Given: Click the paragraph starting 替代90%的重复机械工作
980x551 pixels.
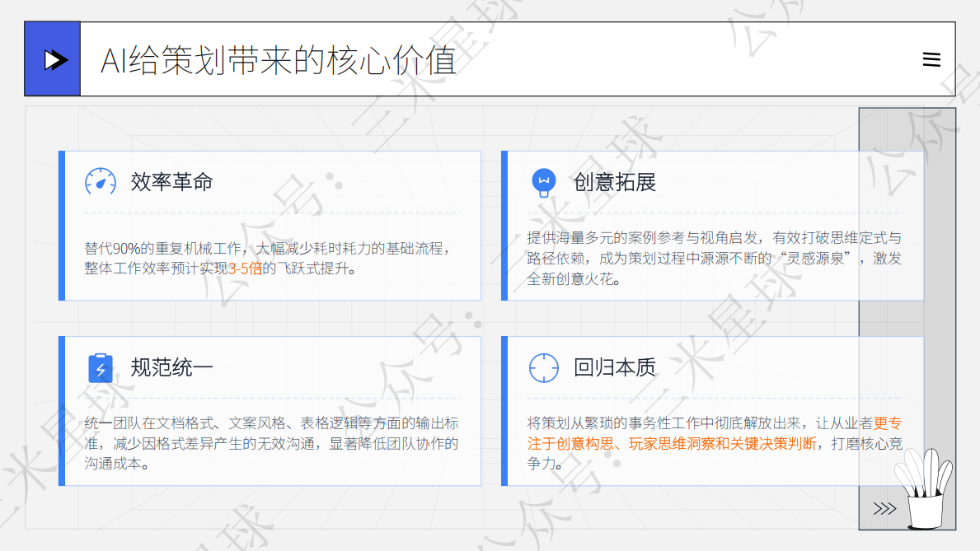Looking at the screenshot, I should [268, 259].
